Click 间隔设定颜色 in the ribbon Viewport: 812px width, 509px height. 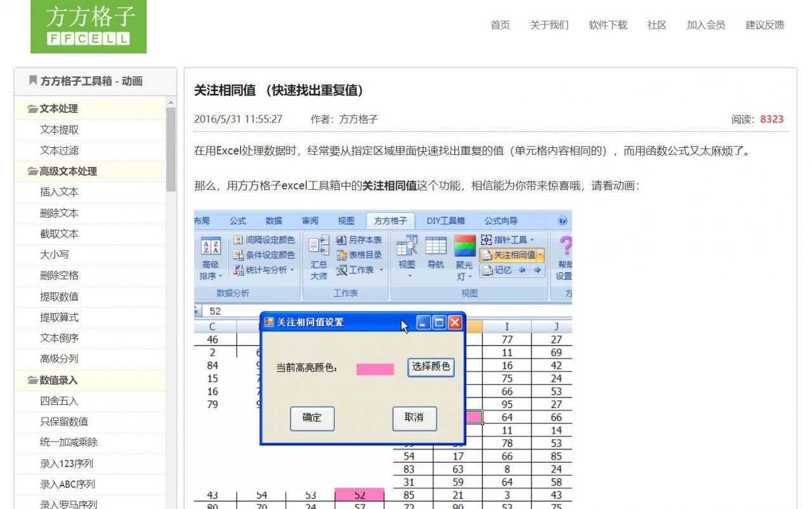[x=263, y=240]
